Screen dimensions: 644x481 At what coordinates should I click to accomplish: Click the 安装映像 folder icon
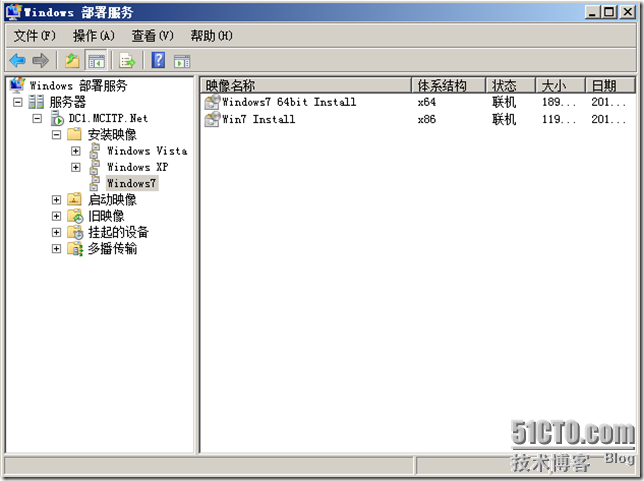pos(74,134)
